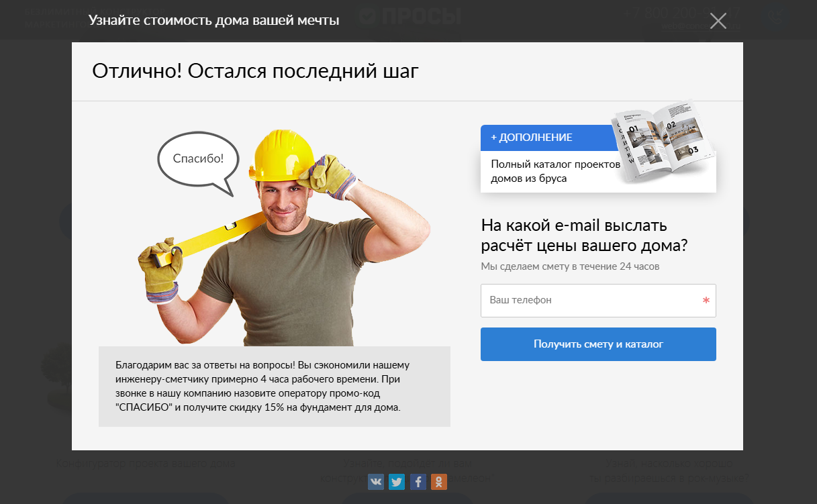Click title 'Узнайте стоимость дома вашей мечты'
Screen dimensions: 817x504
[x=213, y=20]
